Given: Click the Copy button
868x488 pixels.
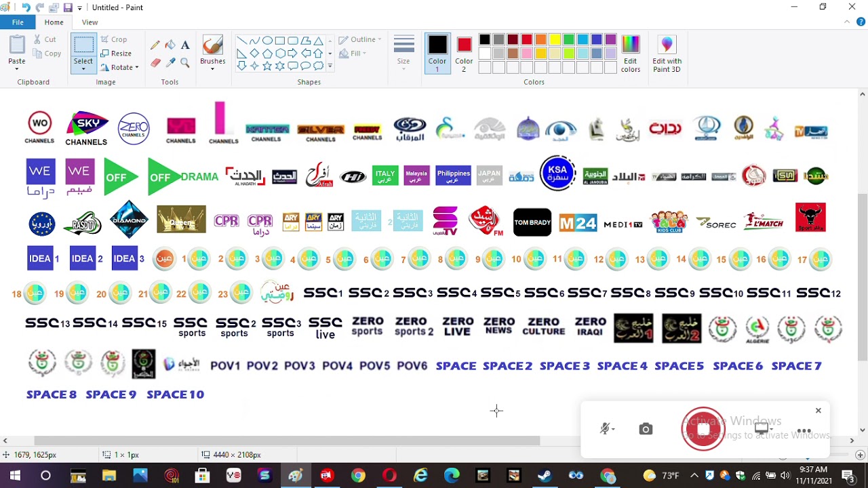Looking at the screenshot, I should point(46,54).
